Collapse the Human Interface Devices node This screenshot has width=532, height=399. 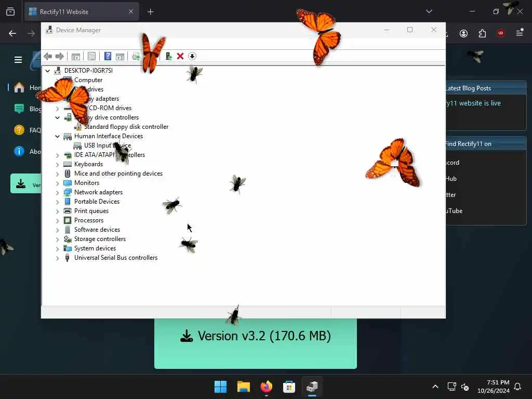tap(57, 136)
